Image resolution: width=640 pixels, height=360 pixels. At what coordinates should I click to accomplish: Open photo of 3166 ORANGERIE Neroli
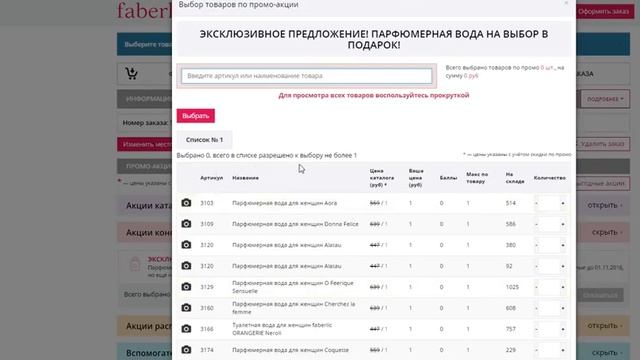[x=186, y=329]
